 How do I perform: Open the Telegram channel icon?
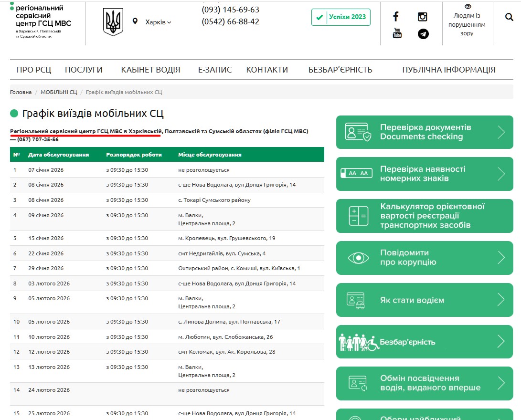(x=423, y=34)
